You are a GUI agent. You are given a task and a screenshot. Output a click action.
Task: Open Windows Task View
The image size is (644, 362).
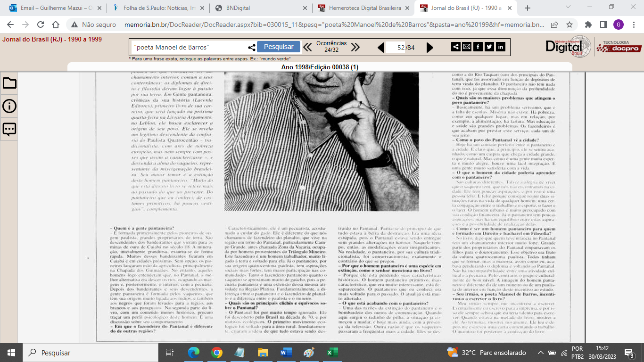pyautogui.click(x=170, y=353)
